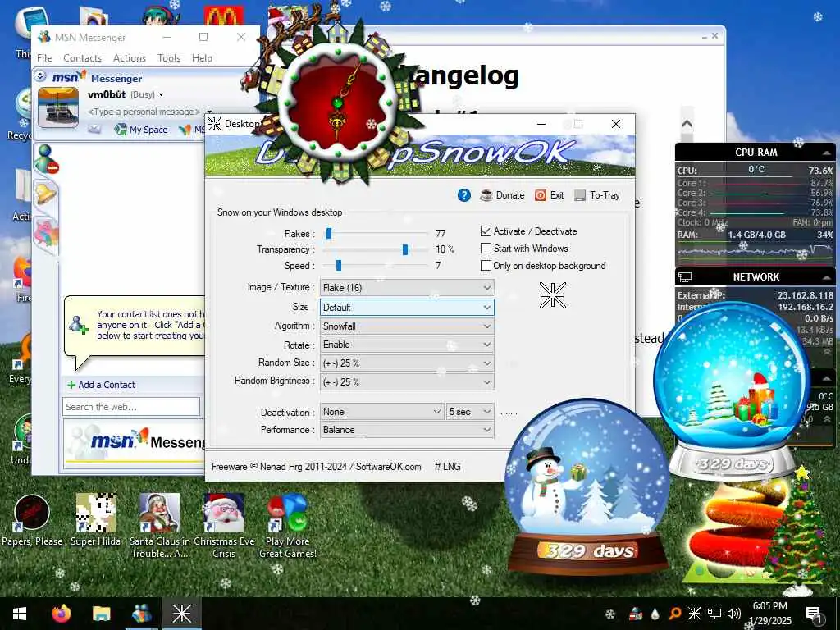Screen dimensions: 840x630
Task: Open the Busy status dropdown arrow
Action: (161, 95)
